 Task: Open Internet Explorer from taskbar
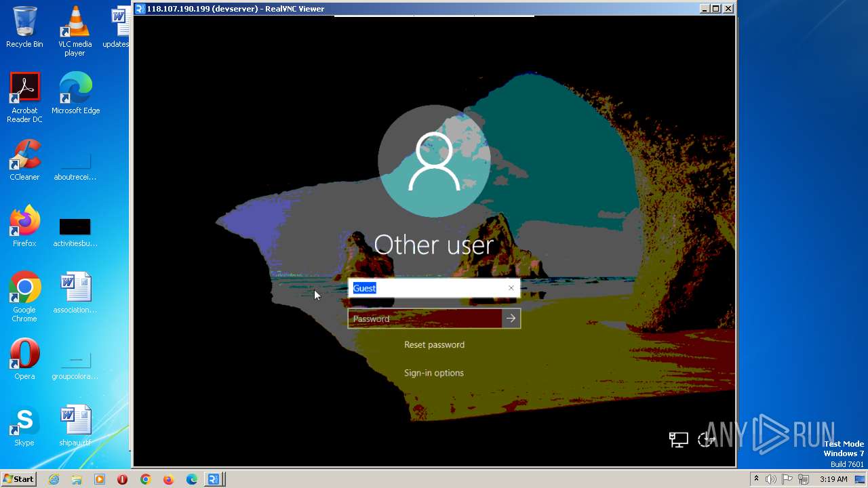pos(54,479)
